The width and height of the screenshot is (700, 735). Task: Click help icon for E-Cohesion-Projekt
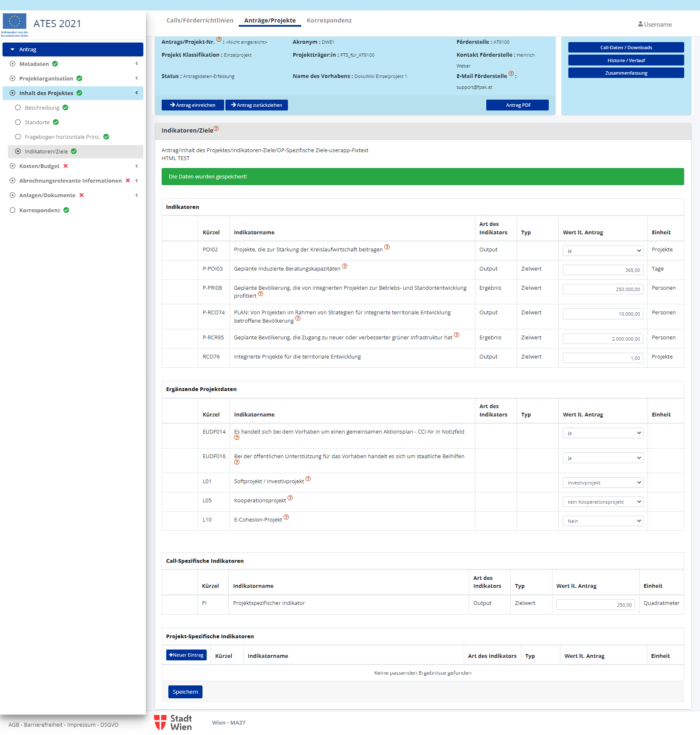(x=286, y=517)
